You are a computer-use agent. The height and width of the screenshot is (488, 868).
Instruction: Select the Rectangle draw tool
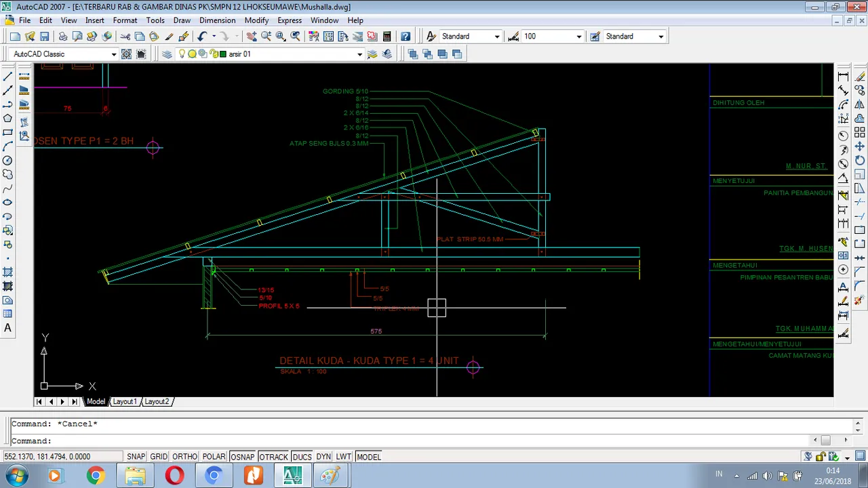[x=8, y=132]
